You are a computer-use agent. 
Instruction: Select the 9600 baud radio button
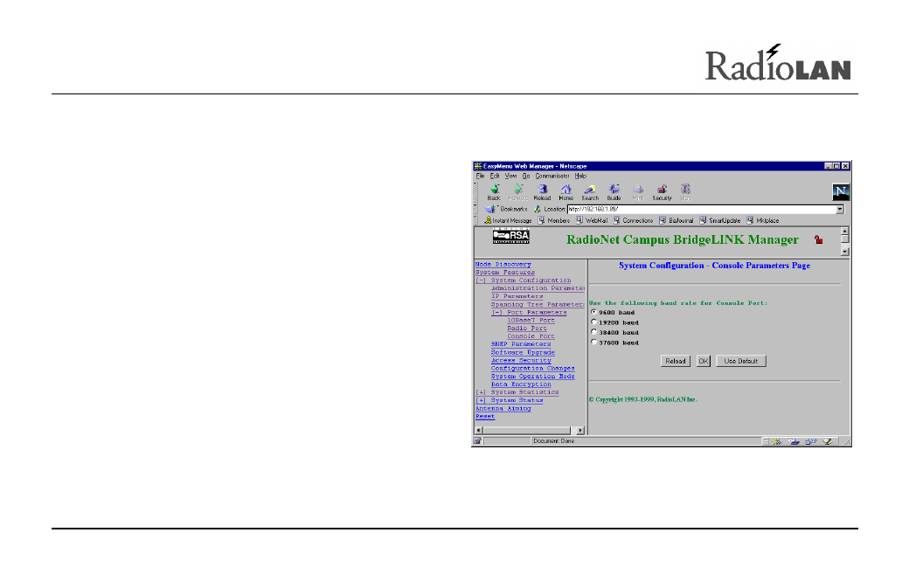[593, 312]
